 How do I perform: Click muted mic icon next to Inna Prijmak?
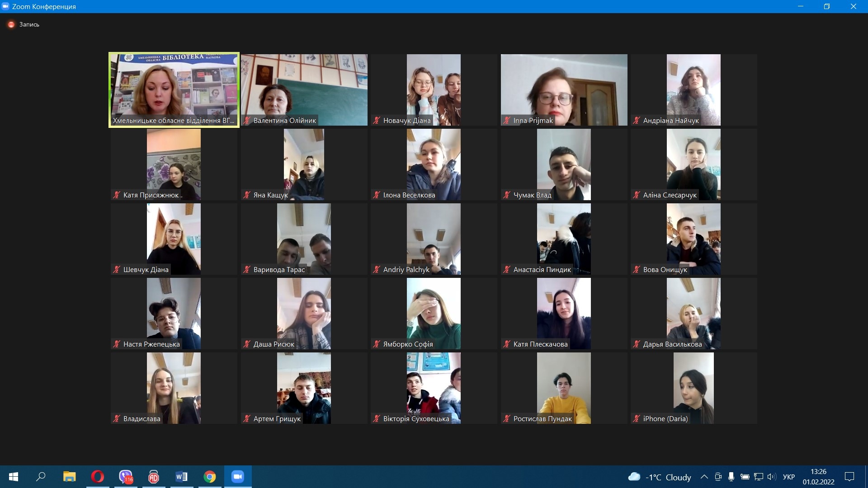[507, 121]
